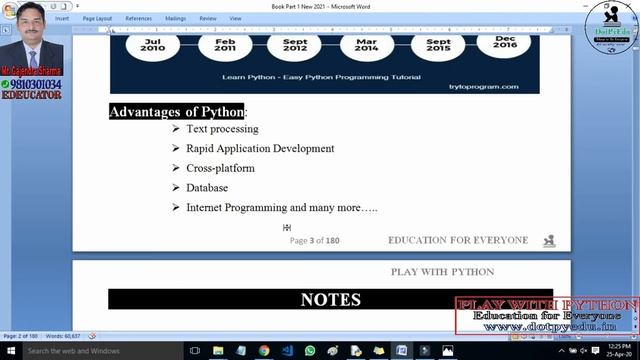The width and height of the screenshot is (640, 360).
Task: Click the 'PLAY WITH PYTHON' page header
Action: coord(442,272)
